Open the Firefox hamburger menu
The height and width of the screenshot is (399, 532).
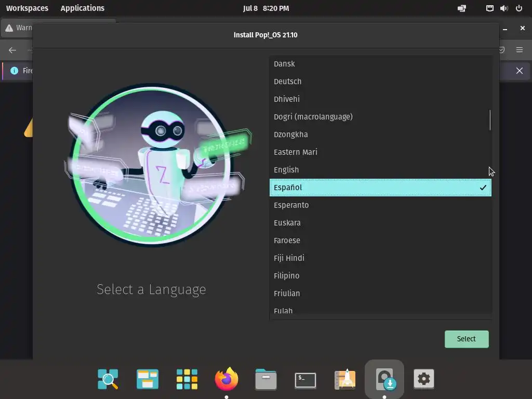pyautogui.click(x=520, y=50)
